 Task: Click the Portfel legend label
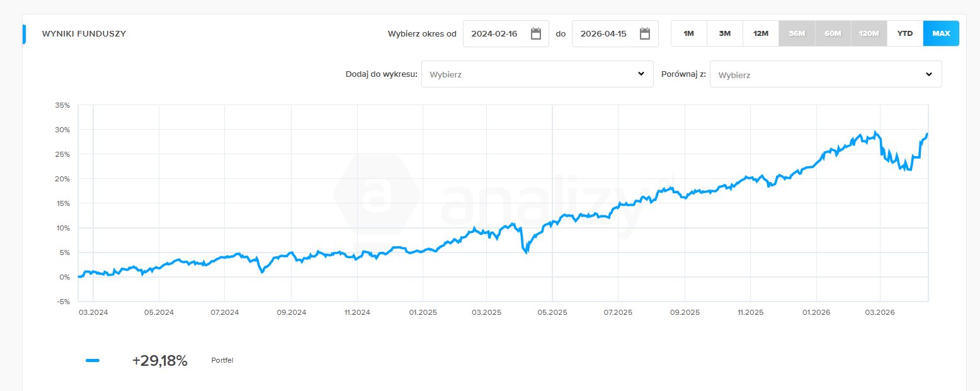click(x=222, y=361)
